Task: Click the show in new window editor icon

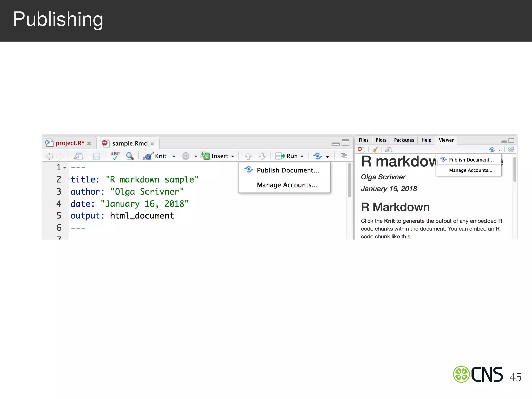Action: tap(78, 156)
